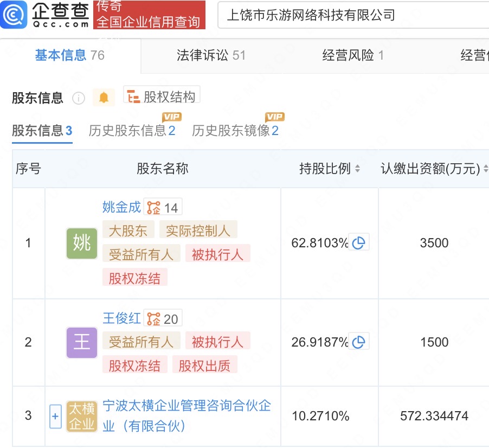The width and height of the screenshot is (489, 448).
Task: Click the orange bell alert icon
Action: (104, 98)
